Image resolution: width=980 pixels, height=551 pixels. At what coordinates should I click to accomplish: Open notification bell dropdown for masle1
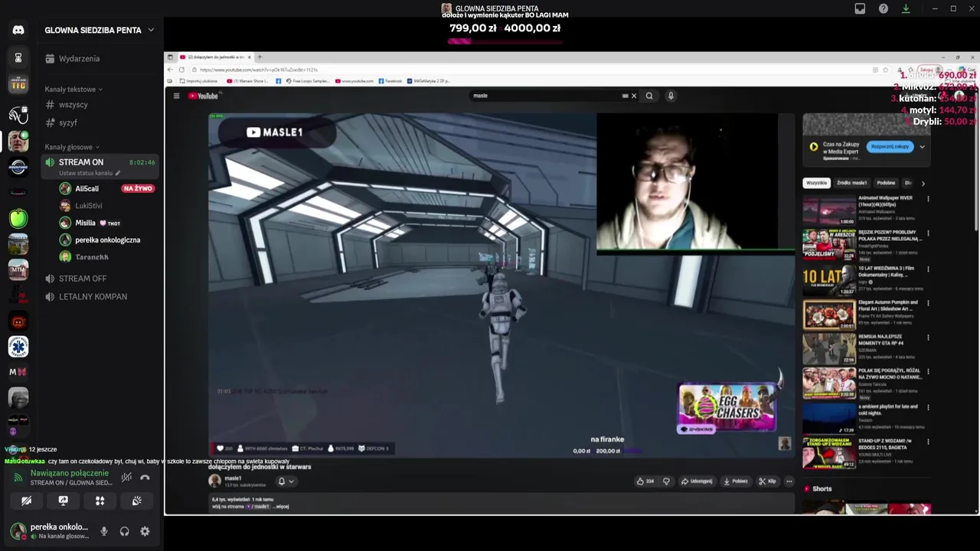click(286, 481)
